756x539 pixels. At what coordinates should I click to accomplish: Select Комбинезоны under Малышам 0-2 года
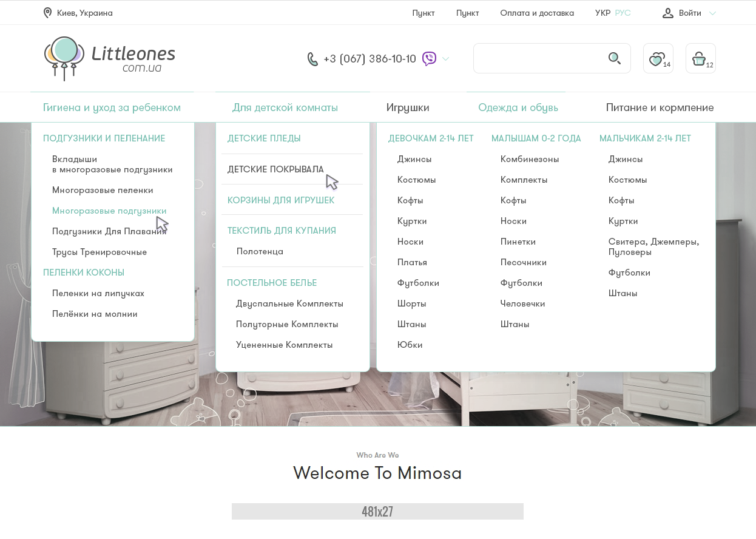point(529,159)
